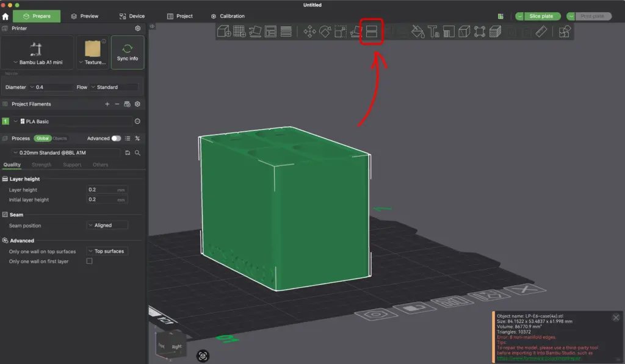This screenshot has width=625, height=364.
Task: Expand the Seam position Aligned dropdown
Action: [107, 225]
